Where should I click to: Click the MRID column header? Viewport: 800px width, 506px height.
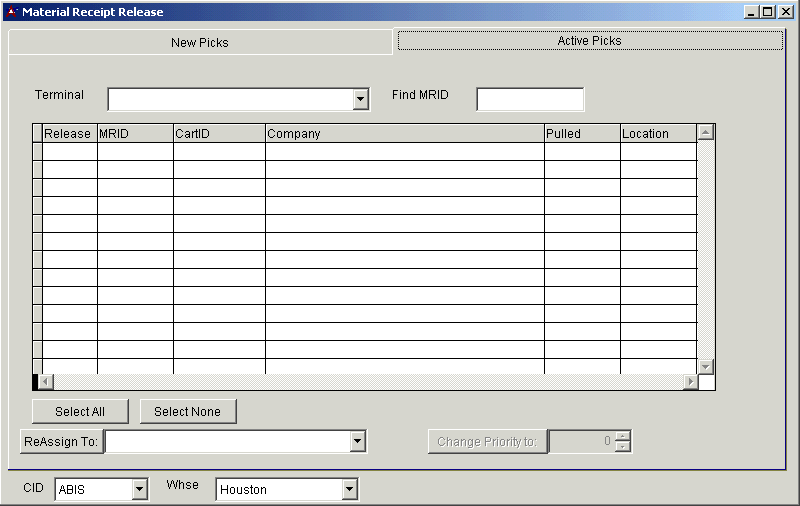(x=135, y=133)
